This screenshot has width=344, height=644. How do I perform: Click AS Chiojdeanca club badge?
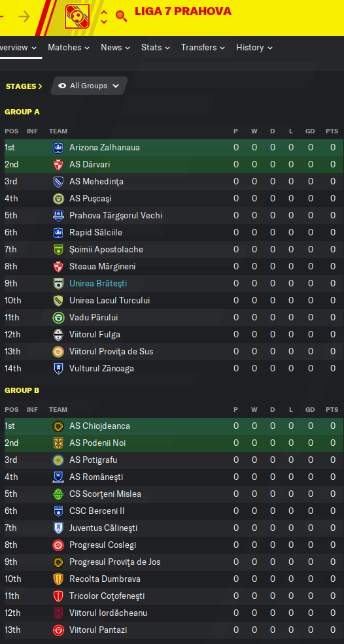[x=58, y=426]
